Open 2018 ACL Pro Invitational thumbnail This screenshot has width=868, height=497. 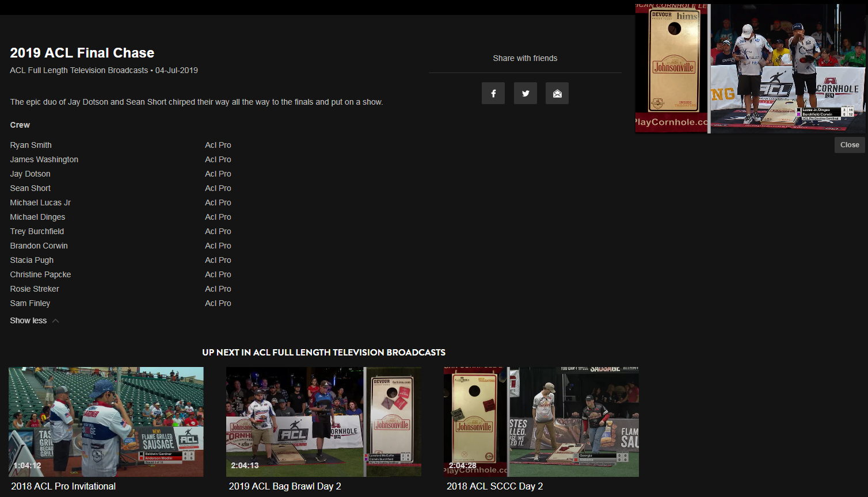pos(106,422)
